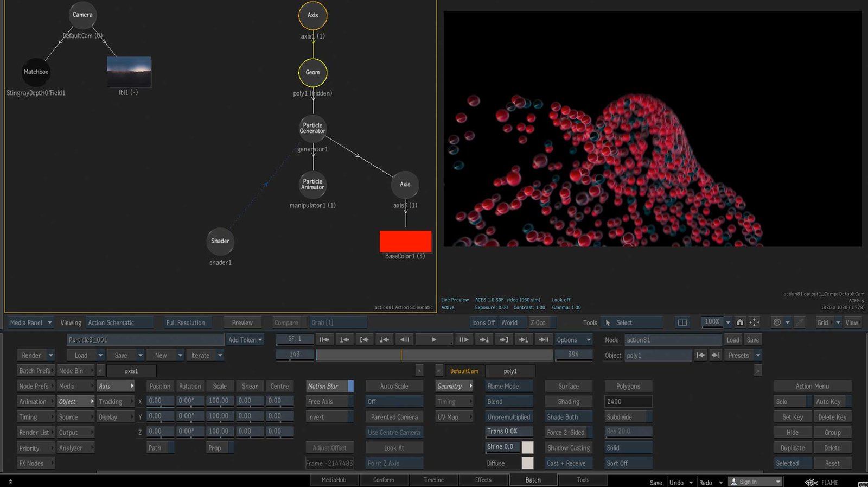868x487 pixels.
Task: Switch to the Timeline tab
Action: pyautogui.click(x=433, y=480)
